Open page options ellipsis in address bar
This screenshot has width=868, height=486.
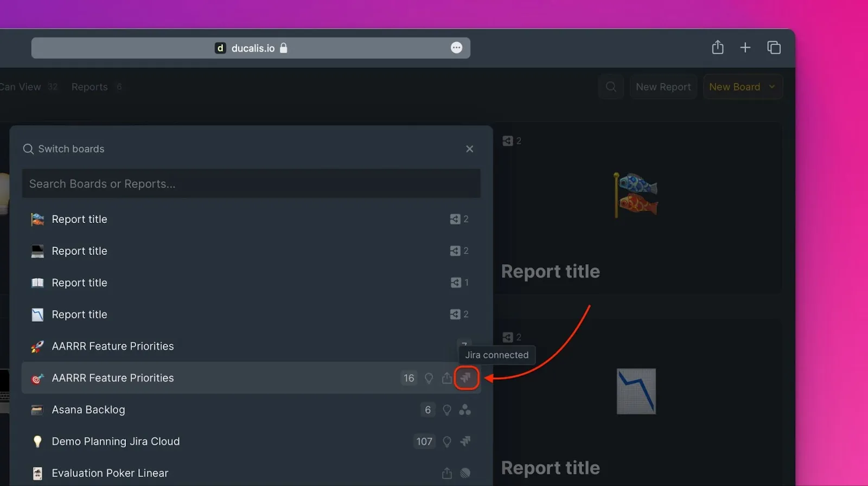coord(456,48)
